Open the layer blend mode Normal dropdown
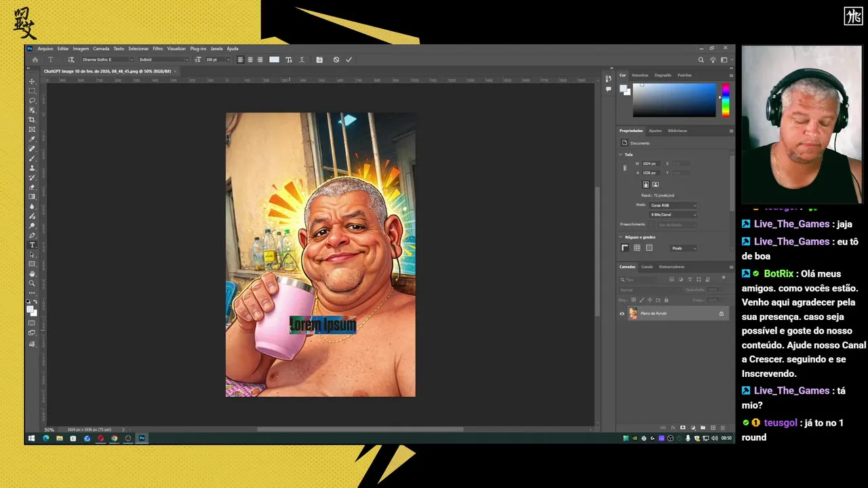This screenshot has width=868, height=488. (650, 290)
